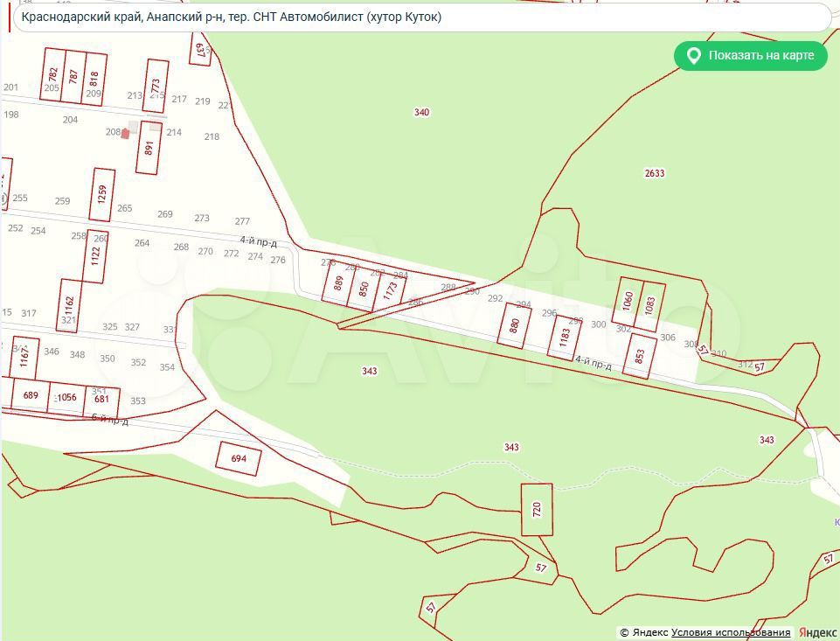
Task: Select the plot numbered 891
Action: 149,148
